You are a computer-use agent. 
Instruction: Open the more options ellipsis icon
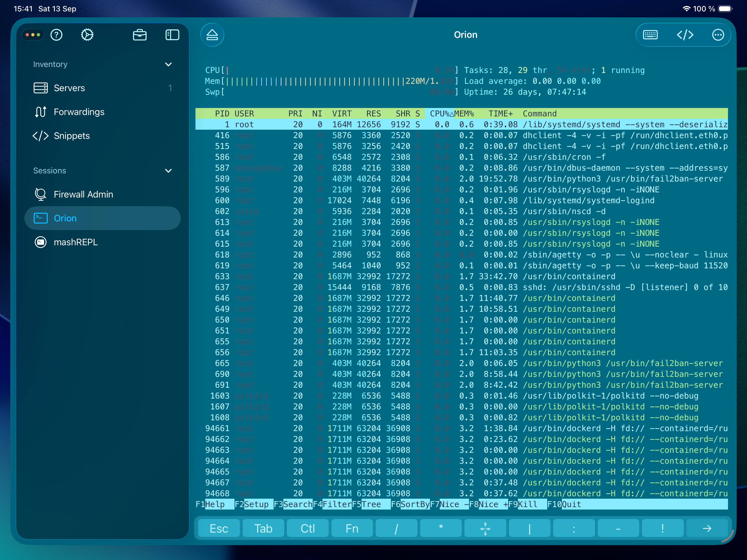718,35
